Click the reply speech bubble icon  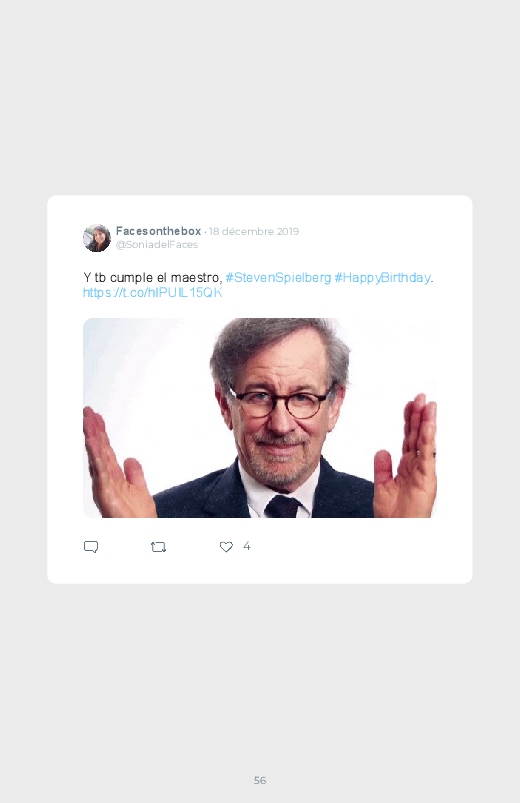click(91, 547)
